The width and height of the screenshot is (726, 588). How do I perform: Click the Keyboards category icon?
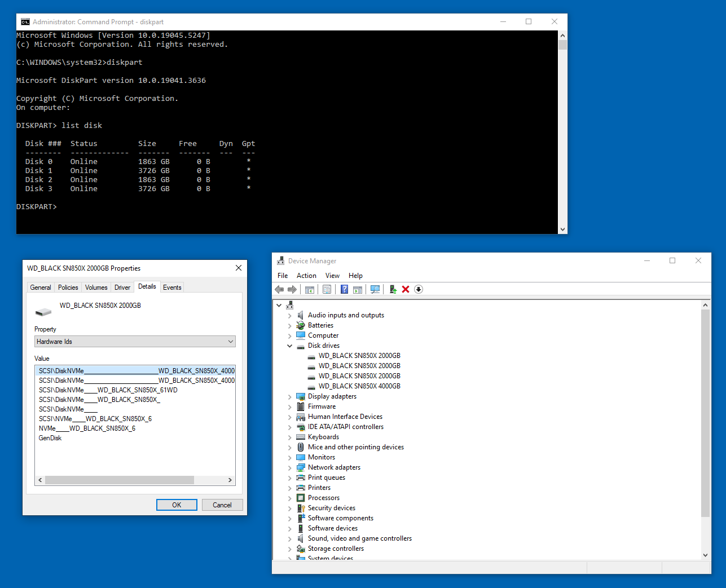pyautogui.click(x=301, y=437)
